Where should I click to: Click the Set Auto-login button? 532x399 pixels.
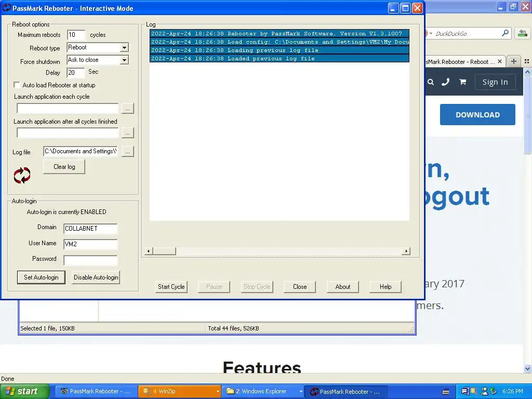[x=41, y=277]
